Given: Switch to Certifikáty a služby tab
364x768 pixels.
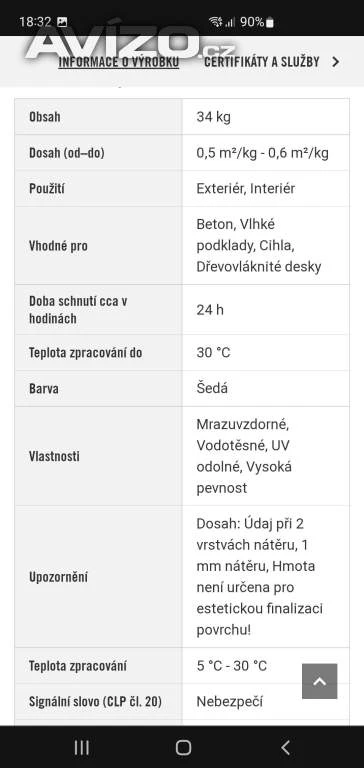Looking at the screenshot, I should pyautogui.click(x=262, y=62).
